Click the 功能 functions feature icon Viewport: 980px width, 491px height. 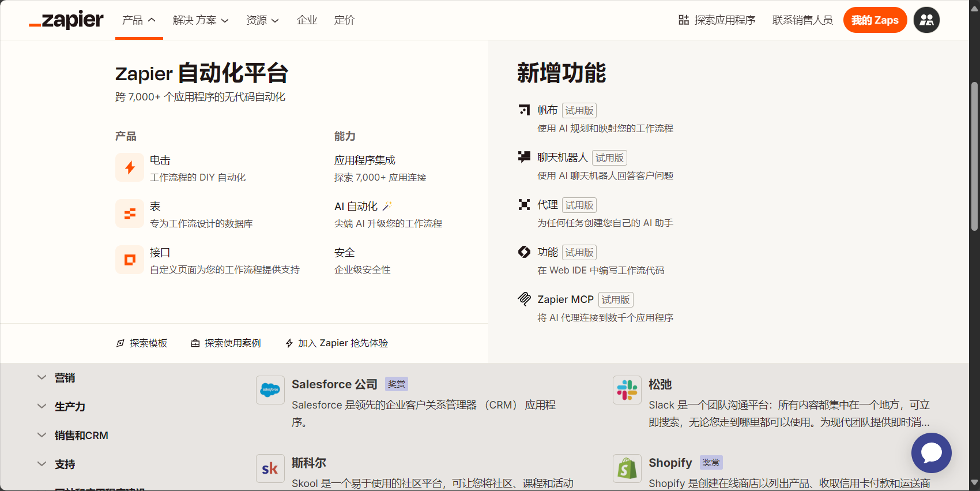click(524, 252)
